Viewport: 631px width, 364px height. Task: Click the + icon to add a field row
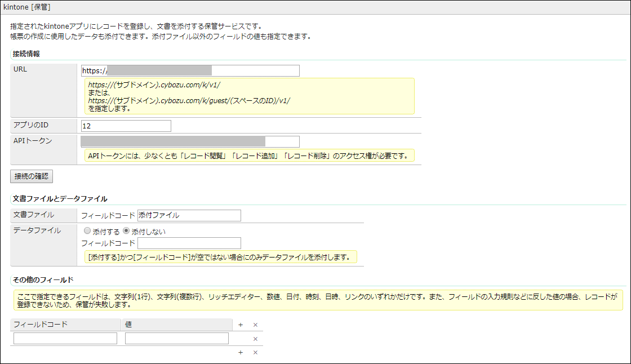[241, 325]
